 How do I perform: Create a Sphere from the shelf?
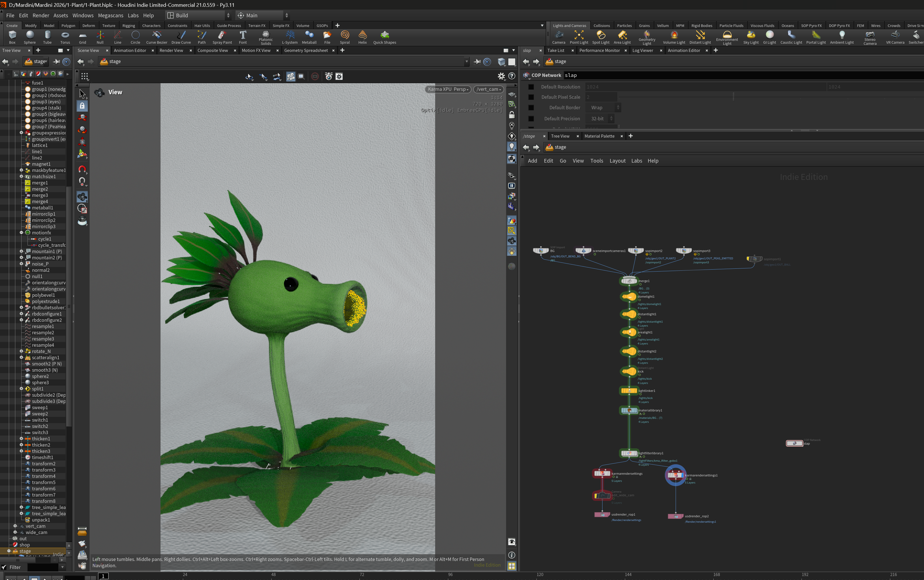pyautogui.click(x=29, y=37)
